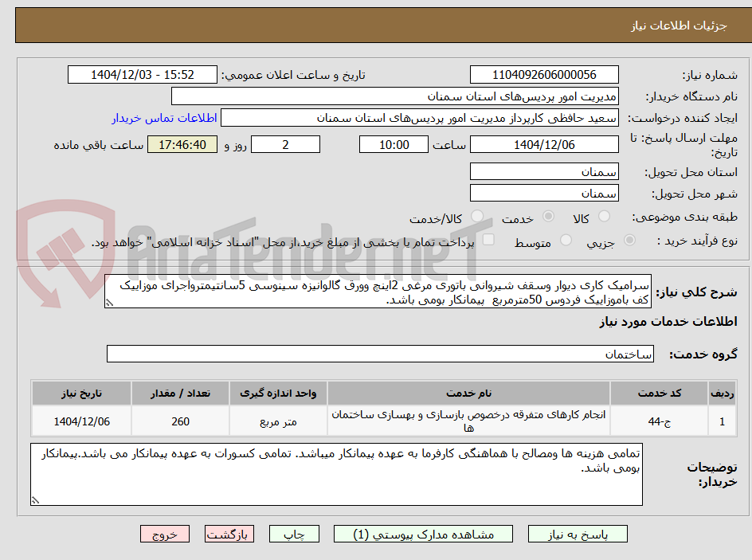
Task: Click the تاريخ نياز column header
Action: (81, 394)
